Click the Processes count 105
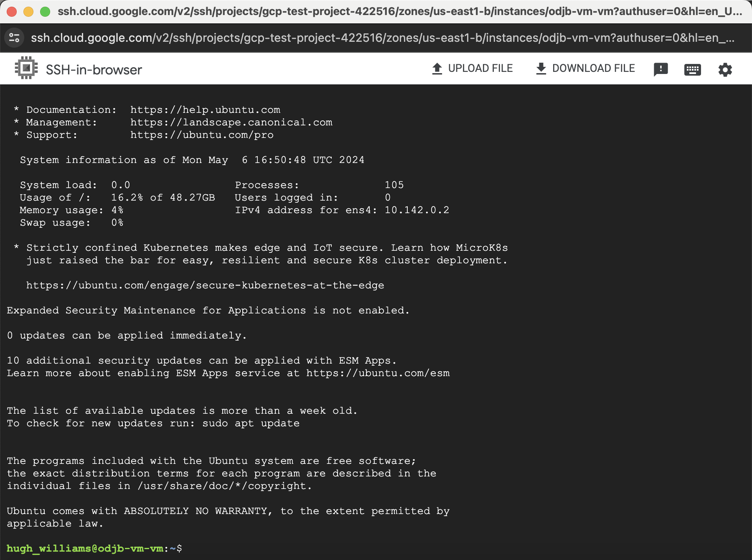This screenshot has width=752, height=560. point(394,185)
